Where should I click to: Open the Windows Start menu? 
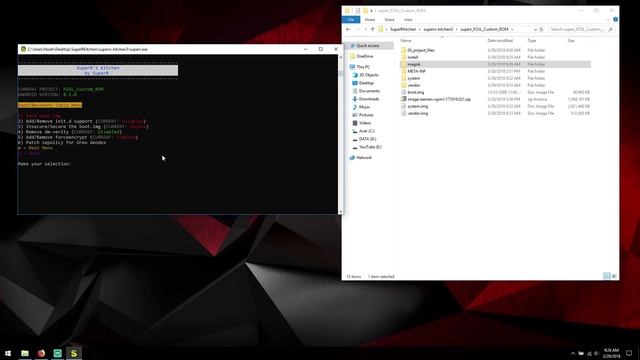pyautogui.click(x=8, y=353)
